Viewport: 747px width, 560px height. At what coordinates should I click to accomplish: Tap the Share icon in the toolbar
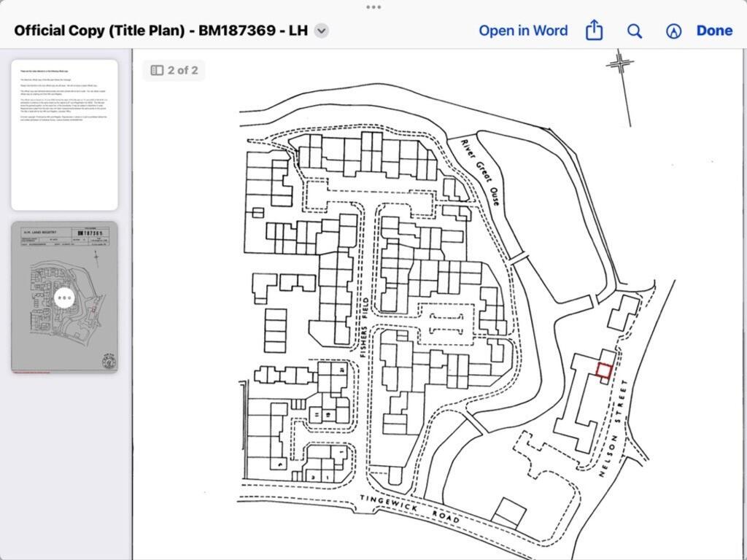click(594, 31)
